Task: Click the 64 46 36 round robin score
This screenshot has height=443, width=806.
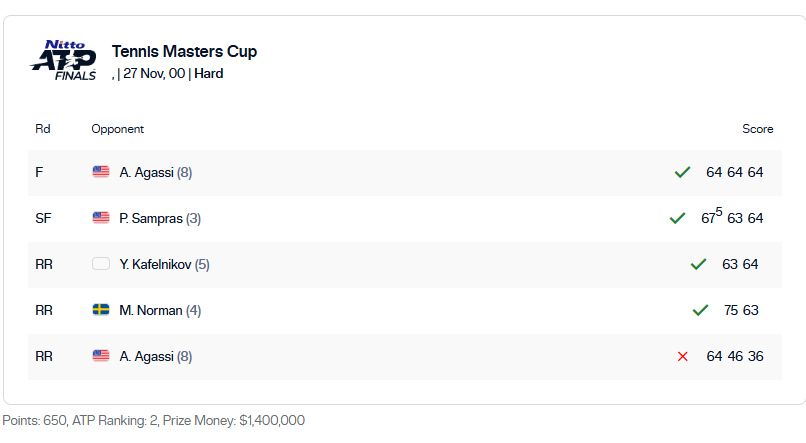Action: pos(735,356)
